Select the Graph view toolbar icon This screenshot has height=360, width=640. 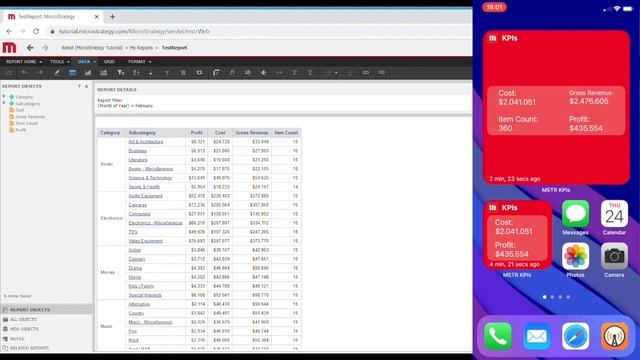[88, 73]
